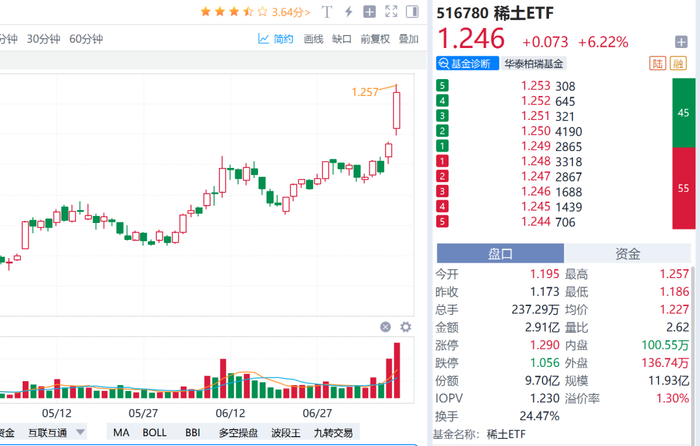Click the plus icon in chart toolbar
The height and width of the screenshot is (446, 700).
pyautogui.click(x=369, y=13)
